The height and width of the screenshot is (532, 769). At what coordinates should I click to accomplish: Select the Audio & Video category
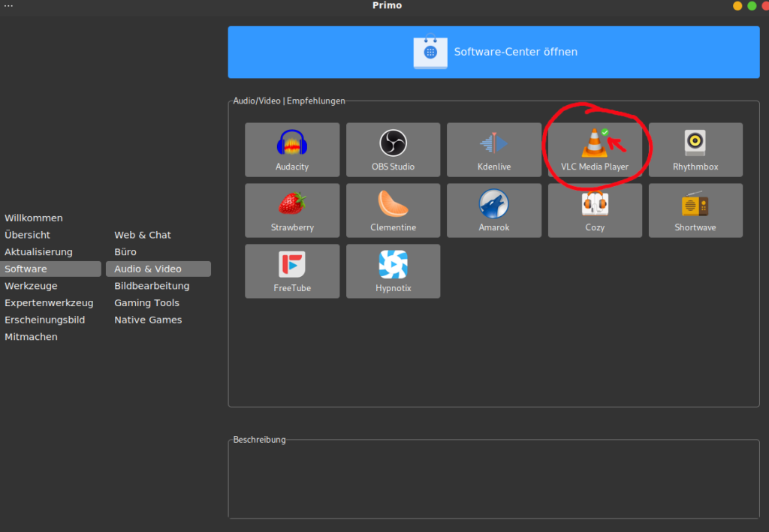pyautogui.click(x=158, y=269)
